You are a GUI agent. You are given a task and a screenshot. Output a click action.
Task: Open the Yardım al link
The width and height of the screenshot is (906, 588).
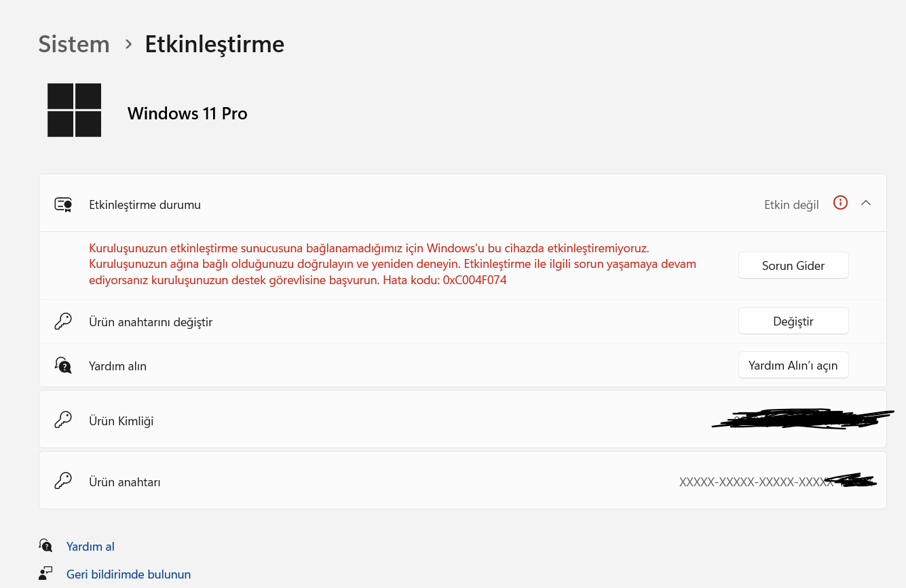pyautogui.click(x=90, y=547)
